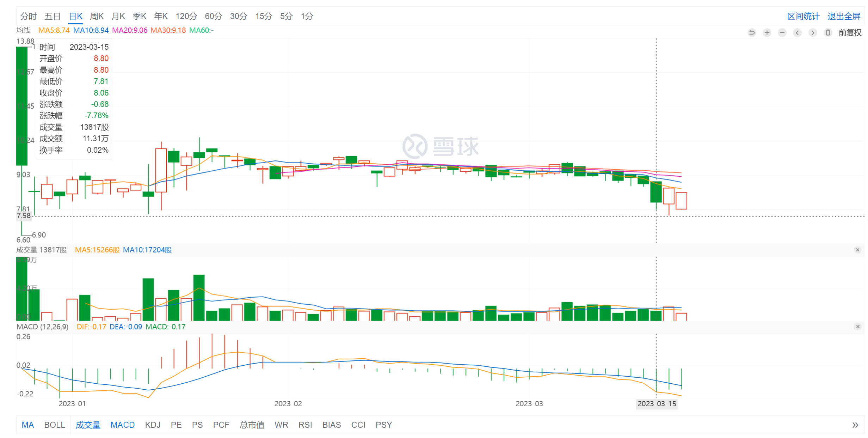The image size is (868, 438).
Task: Click the reset chart undo icon
Action: click(752, 33)
